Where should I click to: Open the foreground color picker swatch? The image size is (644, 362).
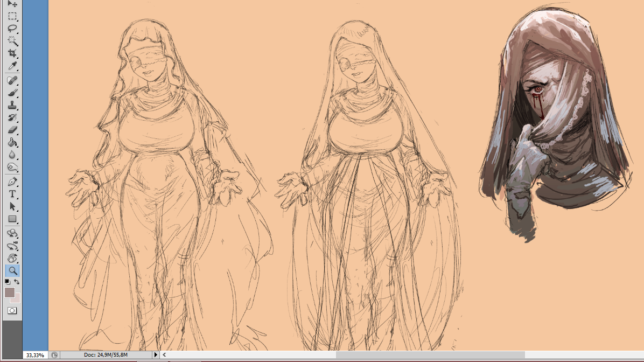pyautogui.click(x=10, y=292)
